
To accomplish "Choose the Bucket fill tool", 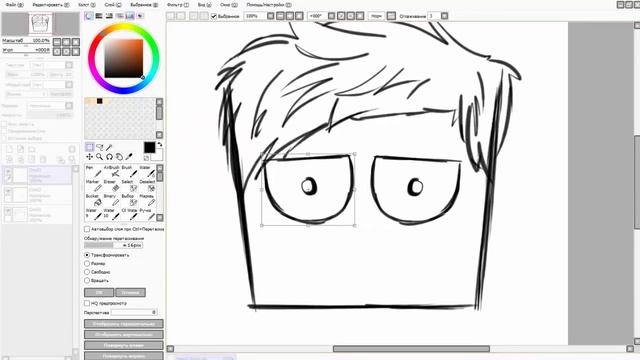I will [93, 200].
